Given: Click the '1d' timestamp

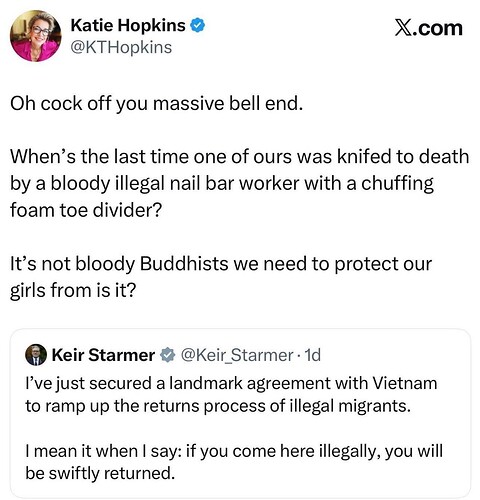Looking at the screenshot, I should pos(313,355).
